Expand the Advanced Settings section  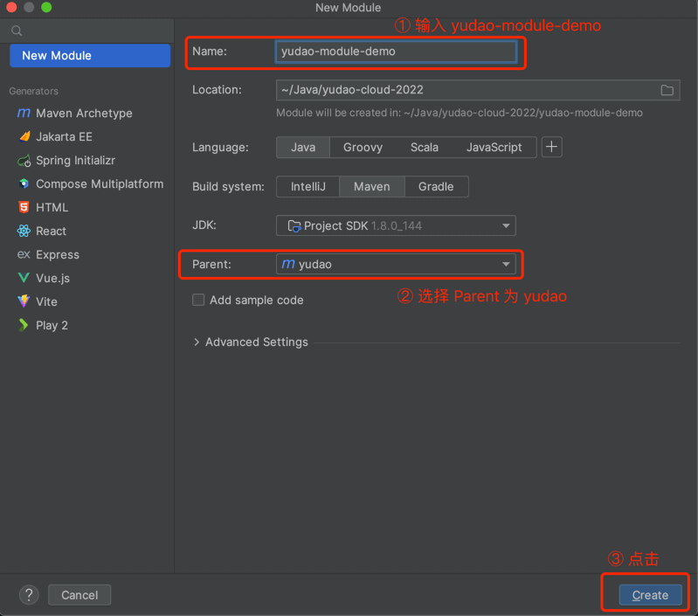click(x=250, y=343)
